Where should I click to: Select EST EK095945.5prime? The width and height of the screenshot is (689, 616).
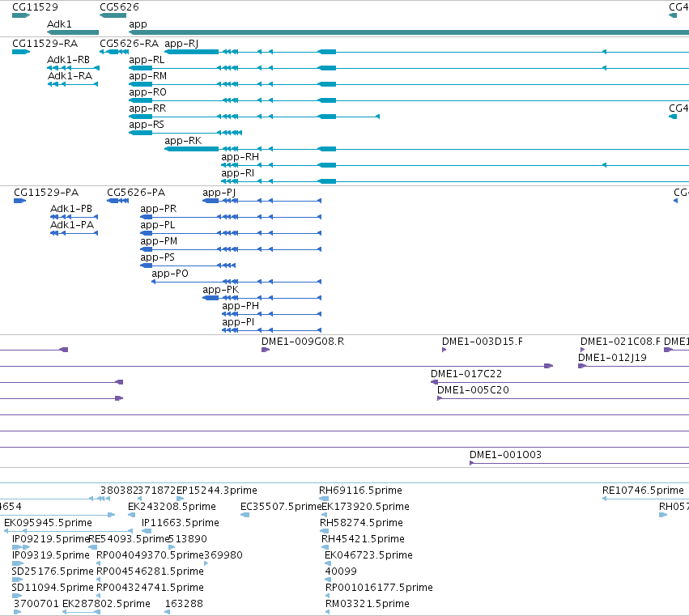pyautogui.click(x=68, y=531)
